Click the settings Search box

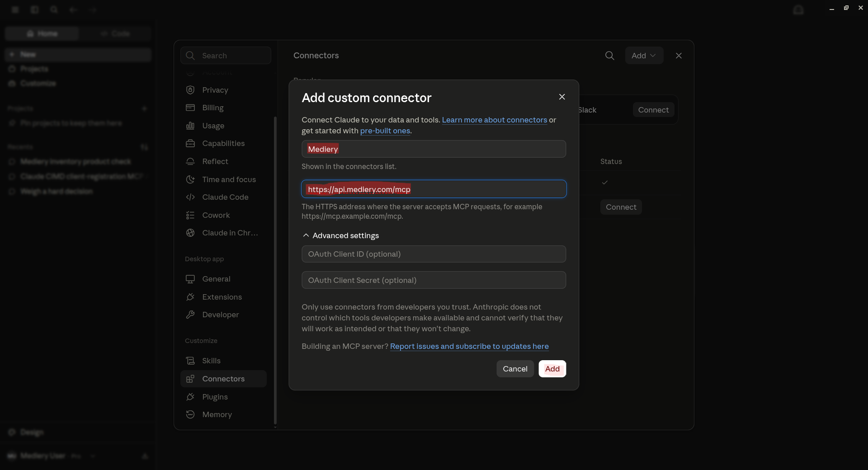tap(226, 56)
